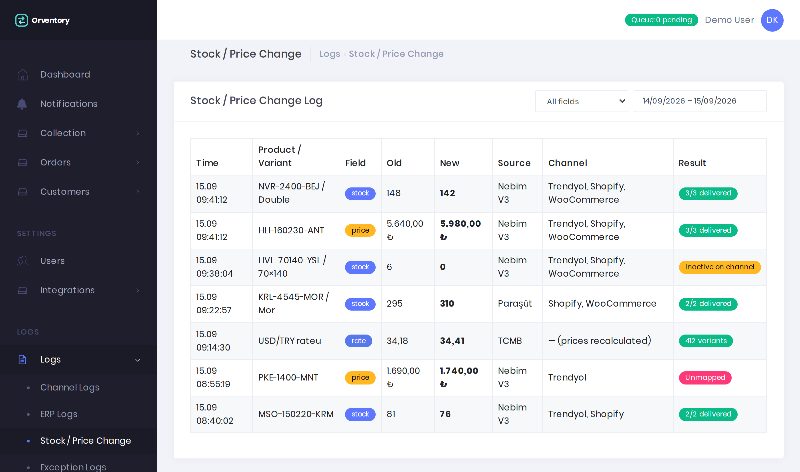Click the date range input field
The height and width of the screenshot is (472, 800).
tap(699, 101)
